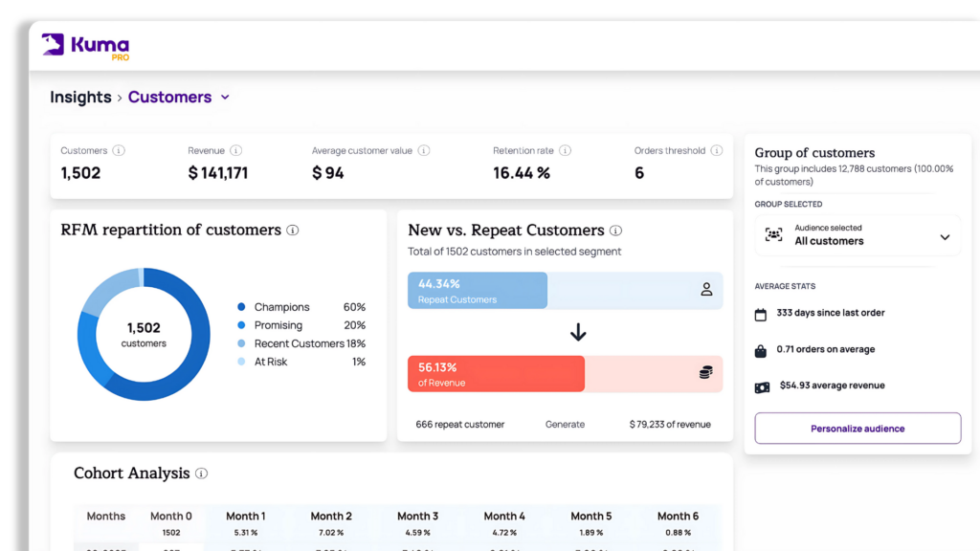This screenshot has height=551, width=980.
Task: Click the Group of customers heading
Action: click(x=814, y=152)
